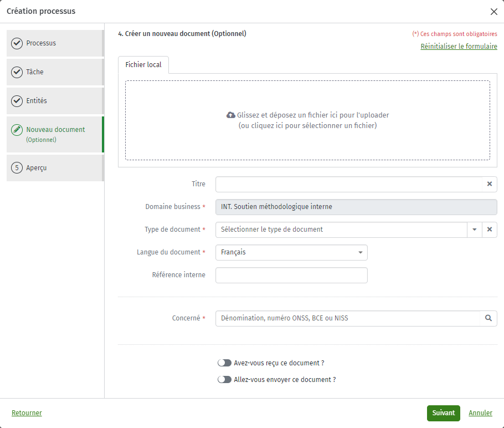Clear the Titre field with its X icon
Viewport: 504px width, 428px height.
490,184
